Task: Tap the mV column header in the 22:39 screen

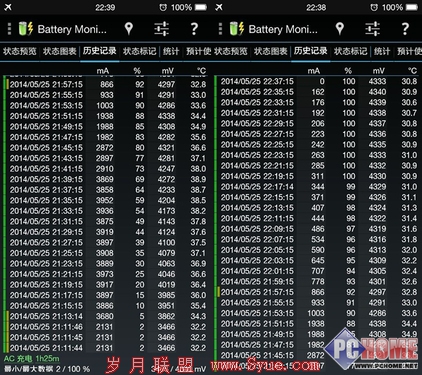Action: coord(168,71)
